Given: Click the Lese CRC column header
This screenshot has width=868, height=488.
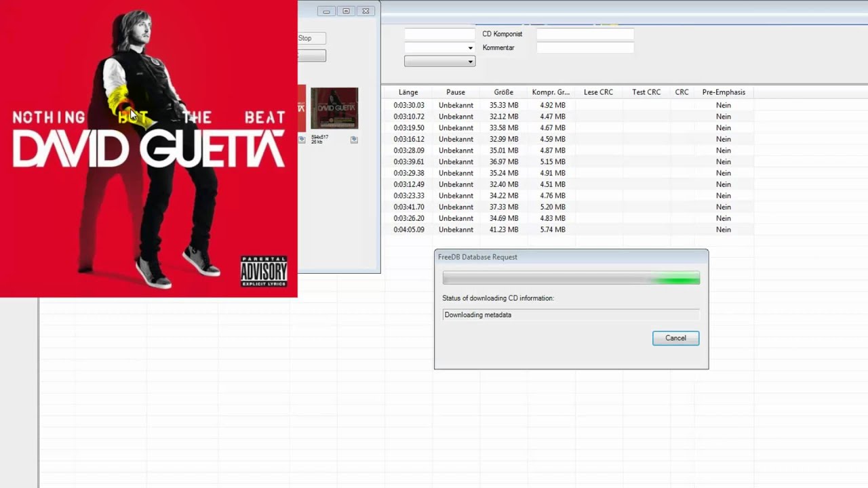Looking at the screenshot, I should 598,92.
